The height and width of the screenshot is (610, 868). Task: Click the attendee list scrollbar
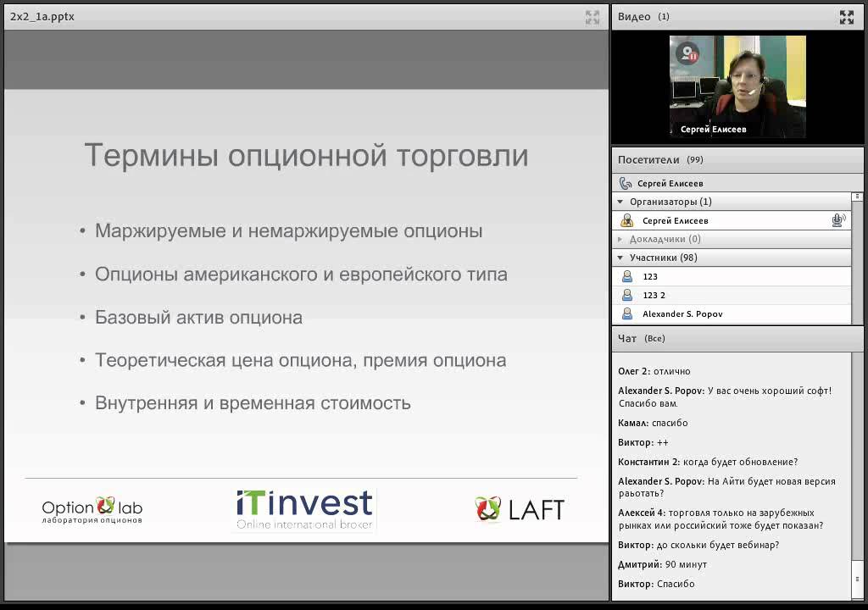[857, 258]
